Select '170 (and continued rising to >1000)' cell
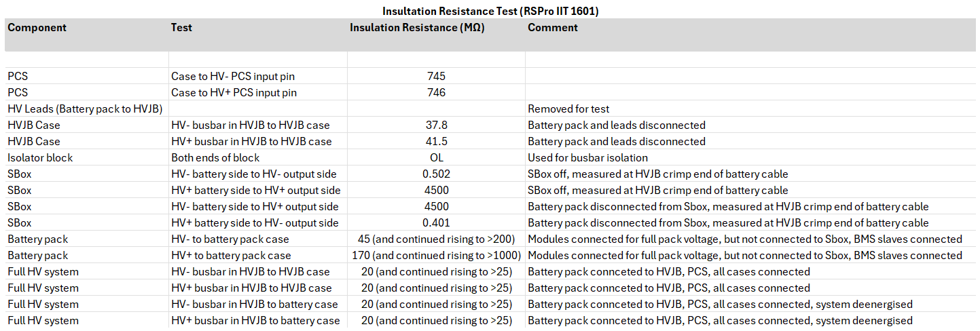980x331 pixels. pyautogui.click(x=436, y=255)
